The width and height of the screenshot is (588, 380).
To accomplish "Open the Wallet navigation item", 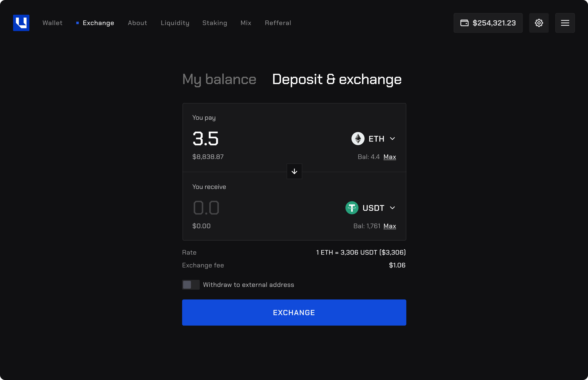I will coord(53,23).
